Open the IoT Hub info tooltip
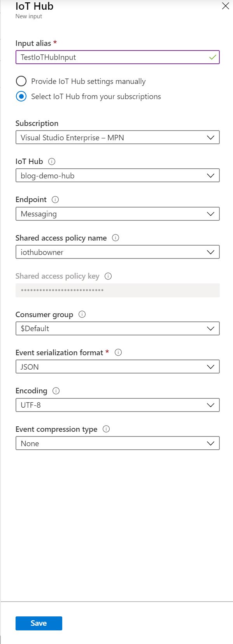 click(x=51, y=161)
